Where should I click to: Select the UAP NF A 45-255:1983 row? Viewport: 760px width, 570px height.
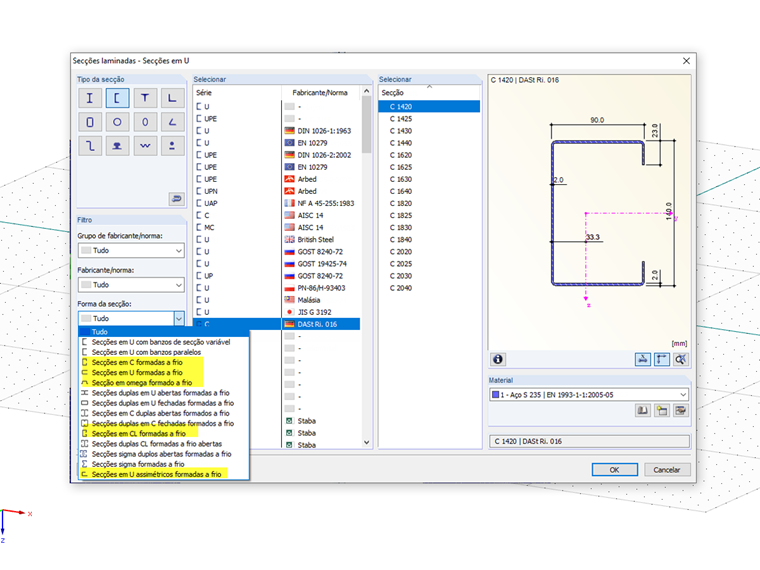(x=277, y=204)
